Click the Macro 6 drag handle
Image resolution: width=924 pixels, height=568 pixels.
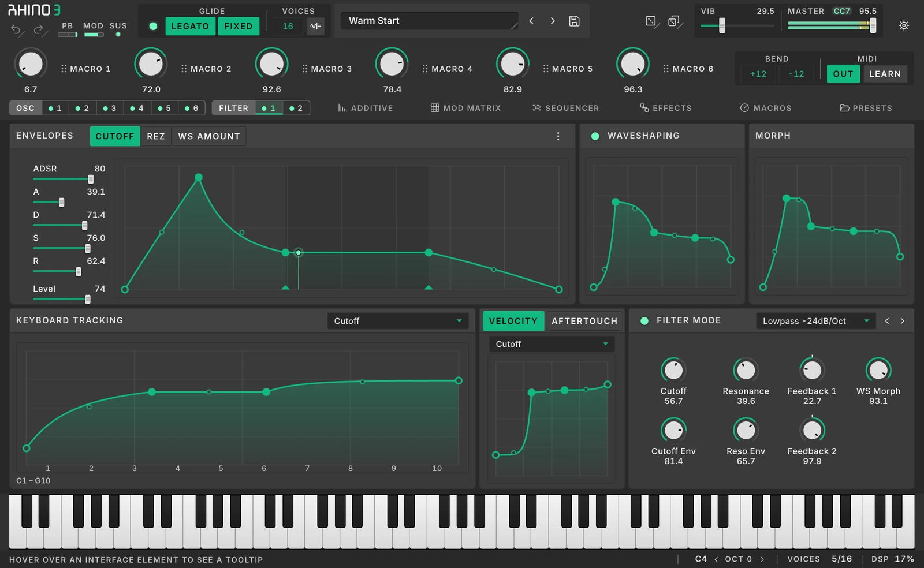[x=666, y=69]
